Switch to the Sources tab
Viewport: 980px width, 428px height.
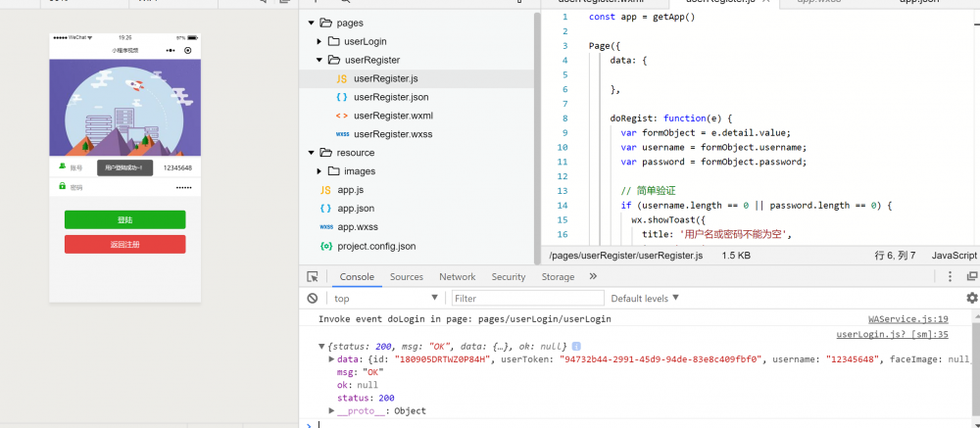click(x=406, y=277)
